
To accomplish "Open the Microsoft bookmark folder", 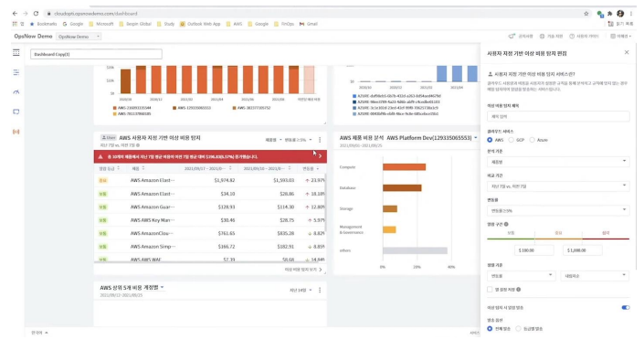I will (x=101, y=24).
